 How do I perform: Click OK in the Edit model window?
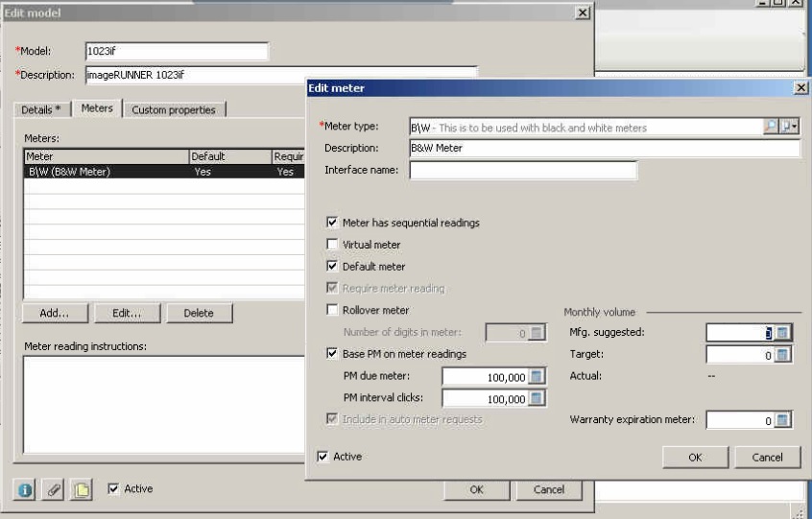click(476, 489)
